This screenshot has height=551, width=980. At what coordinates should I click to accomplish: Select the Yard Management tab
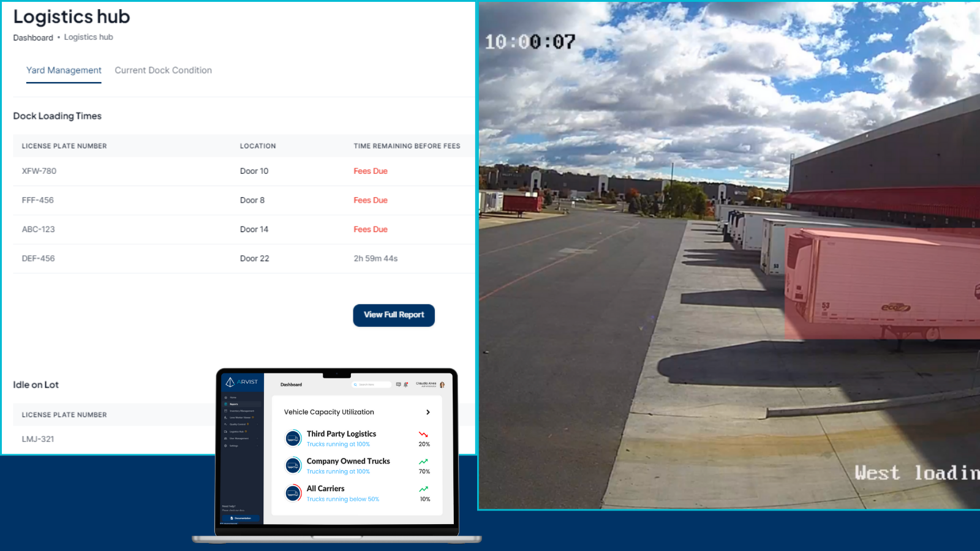click(x=64, y=70)
